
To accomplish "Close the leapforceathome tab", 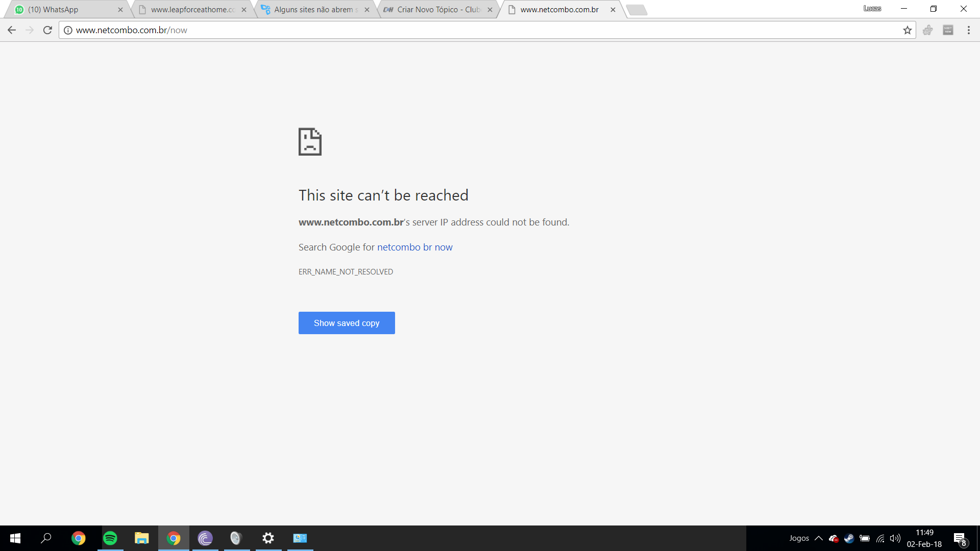I will coord(244,10).
